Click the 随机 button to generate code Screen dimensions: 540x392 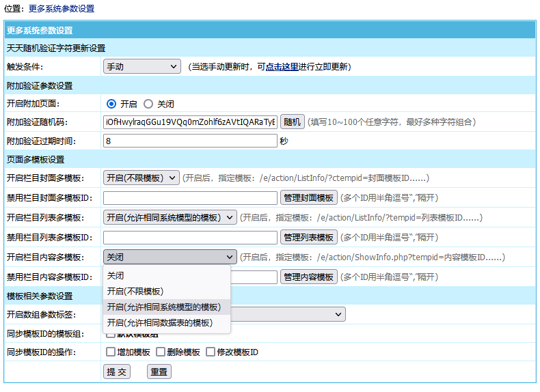tap(292, 122)
